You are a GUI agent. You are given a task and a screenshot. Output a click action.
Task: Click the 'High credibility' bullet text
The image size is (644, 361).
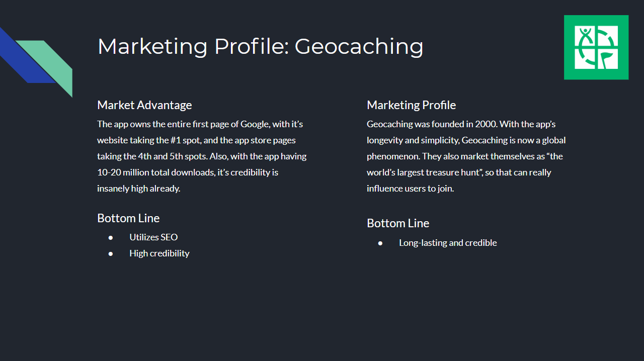tap(159, 253)
